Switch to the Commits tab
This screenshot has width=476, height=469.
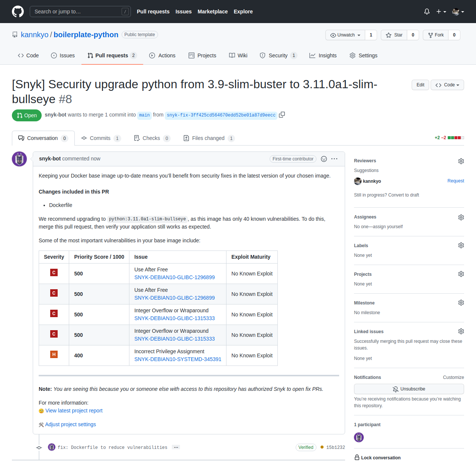pyautogui.click(x=101, y=138)
